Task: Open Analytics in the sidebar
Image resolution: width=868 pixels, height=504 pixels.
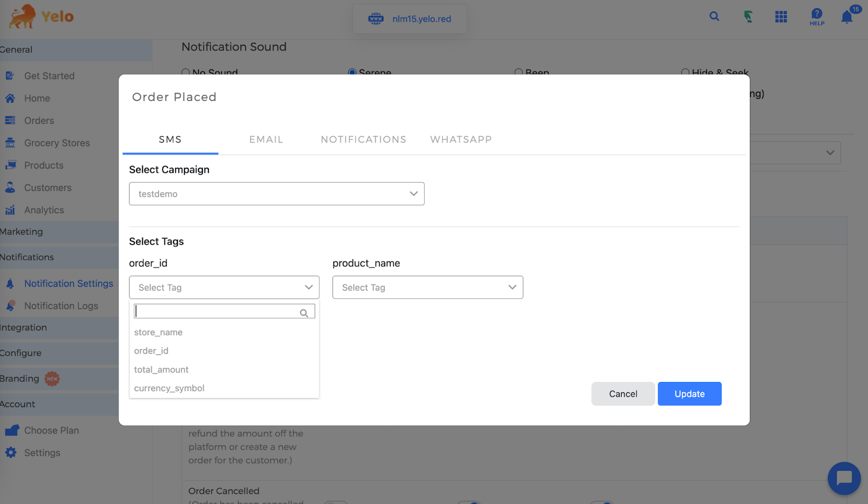Action: [44, 210]
